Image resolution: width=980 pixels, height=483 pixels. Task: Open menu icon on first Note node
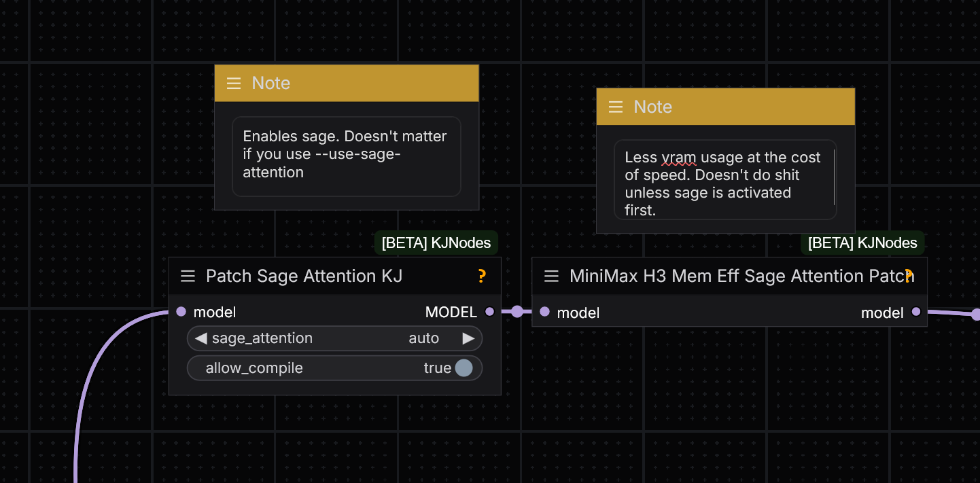(234, 83)
